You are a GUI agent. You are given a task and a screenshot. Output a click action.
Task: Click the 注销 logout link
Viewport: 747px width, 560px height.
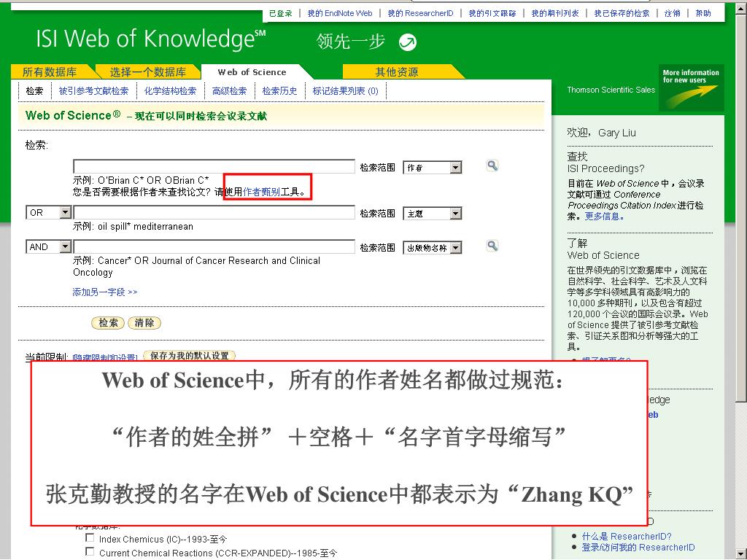(x=672, y=13)
